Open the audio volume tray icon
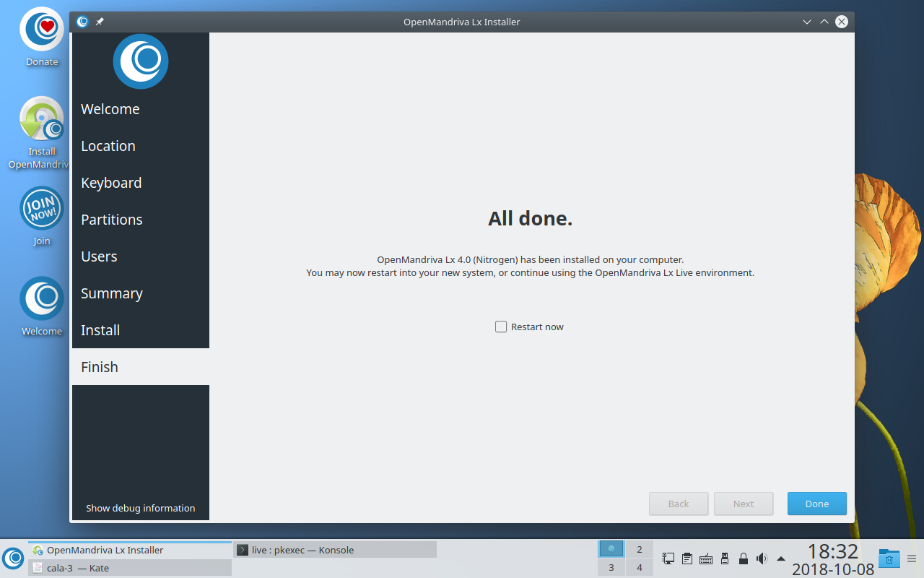The image size is (924, 578). [762, 558]
